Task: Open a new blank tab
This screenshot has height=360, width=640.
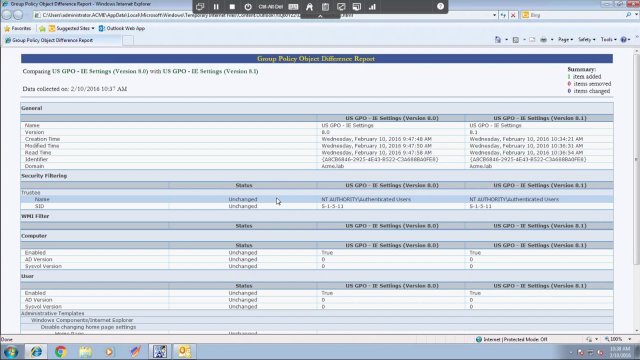Action: 128,40
